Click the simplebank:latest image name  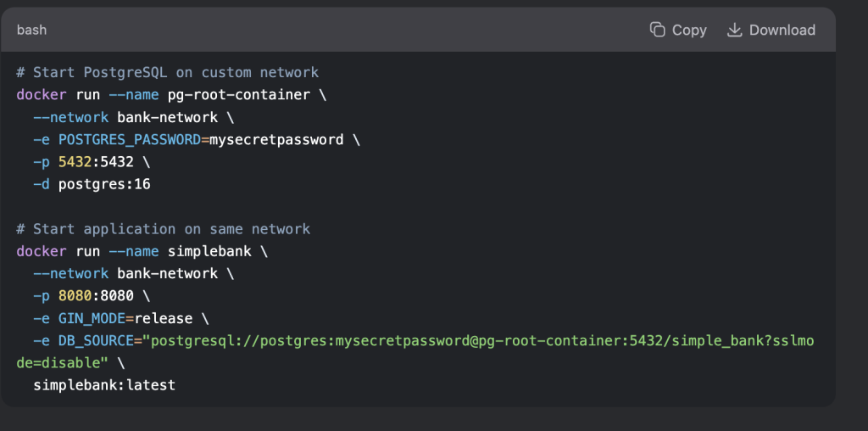(x=104, y=385)
